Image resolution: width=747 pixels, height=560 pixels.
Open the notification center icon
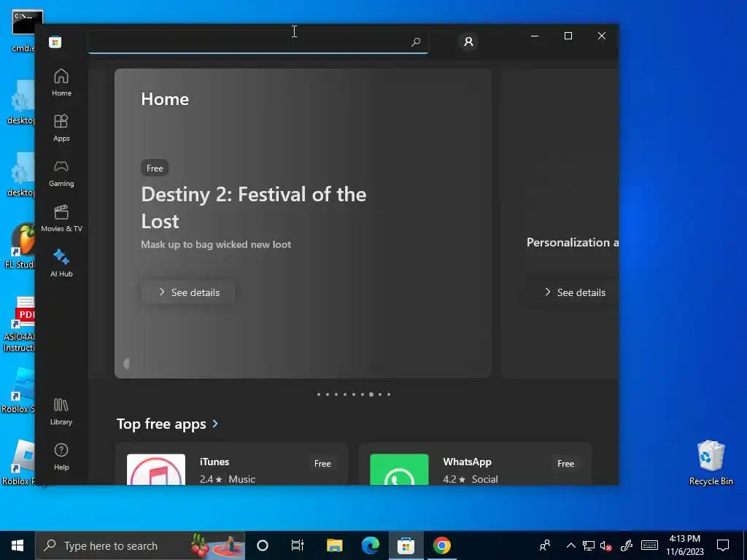click(x=723, y=545)
